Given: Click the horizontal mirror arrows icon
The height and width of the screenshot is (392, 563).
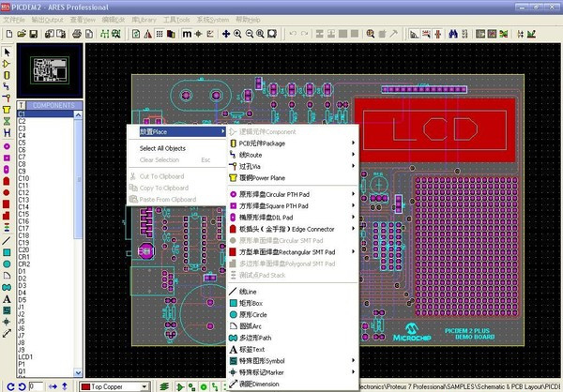Looking at the screenshot, I should tap(53, 386).
